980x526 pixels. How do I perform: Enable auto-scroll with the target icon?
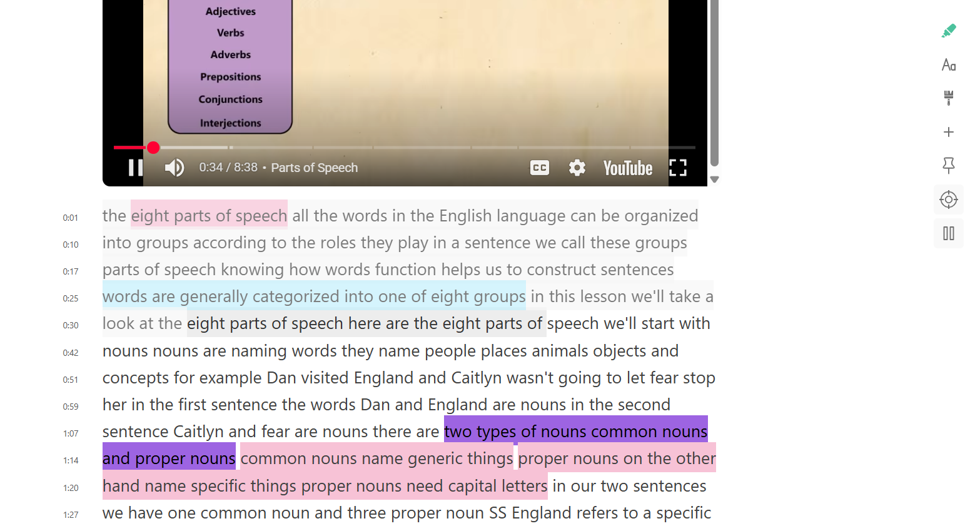point(948,199)
